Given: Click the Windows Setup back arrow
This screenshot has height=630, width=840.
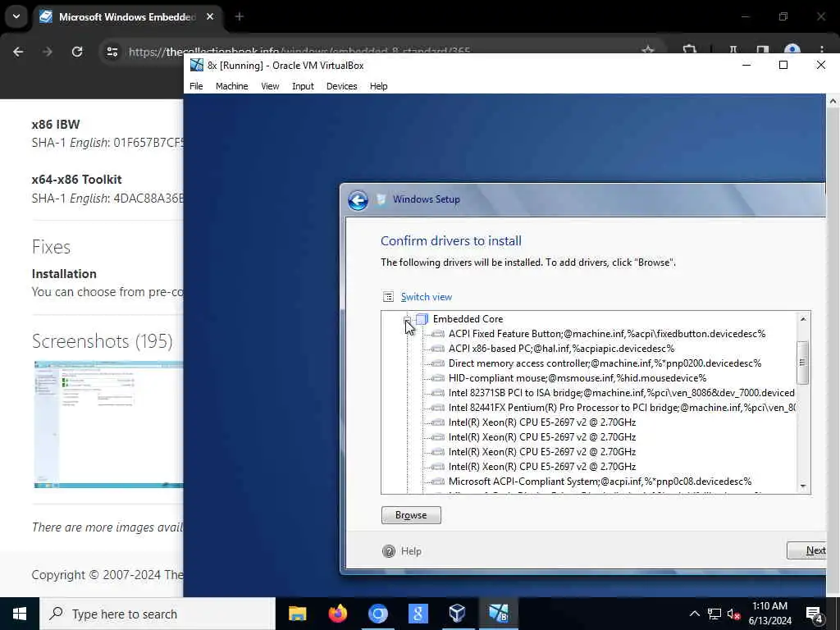Looking at the screenshot, I should tap(358, 200).
